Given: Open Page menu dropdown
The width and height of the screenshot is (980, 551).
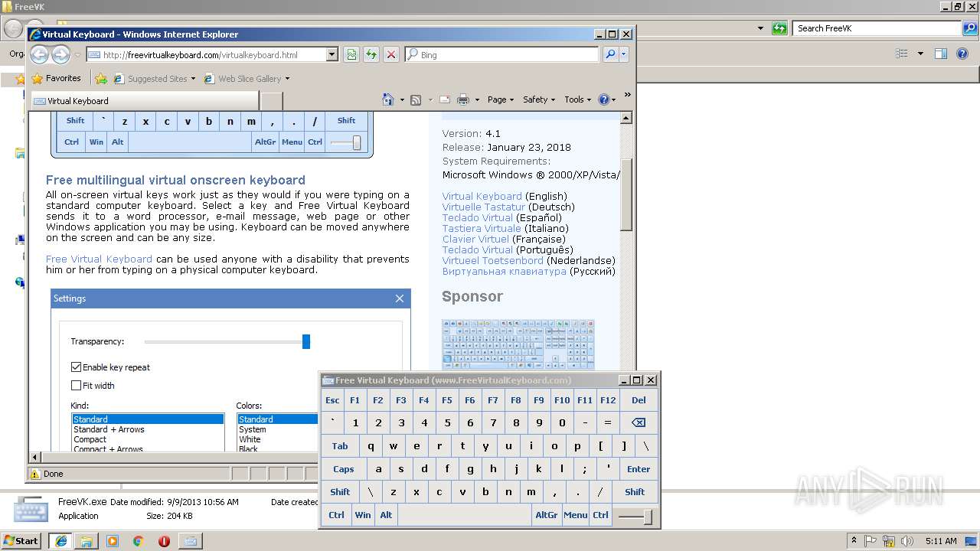Looking at the screenshot, I should point(500,99).
